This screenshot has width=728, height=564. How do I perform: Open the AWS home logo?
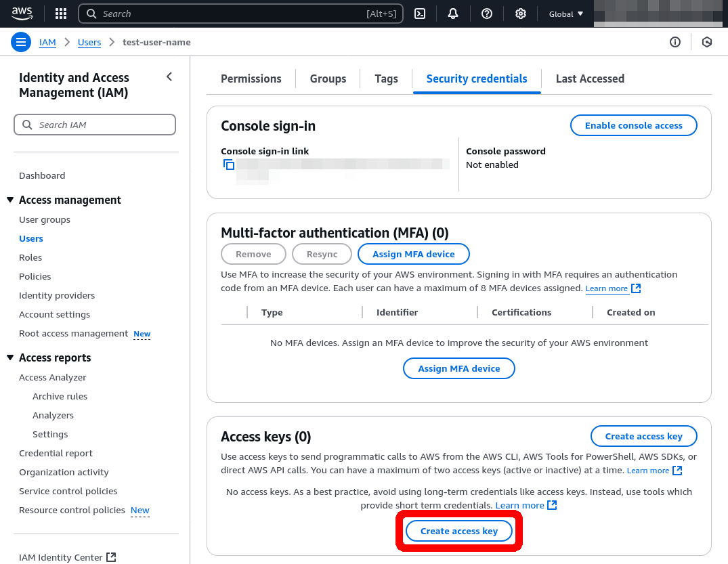point(22,14)
